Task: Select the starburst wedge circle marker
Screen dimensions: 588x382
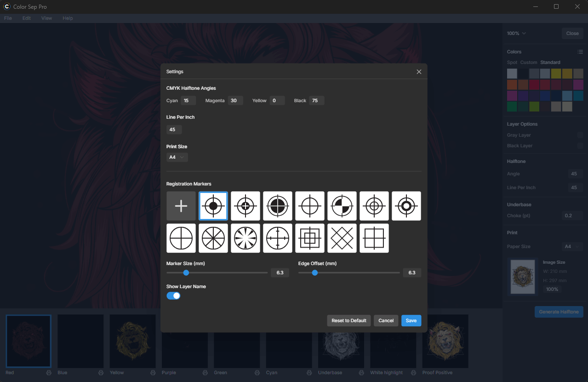Action: click(x=245, y=238)
